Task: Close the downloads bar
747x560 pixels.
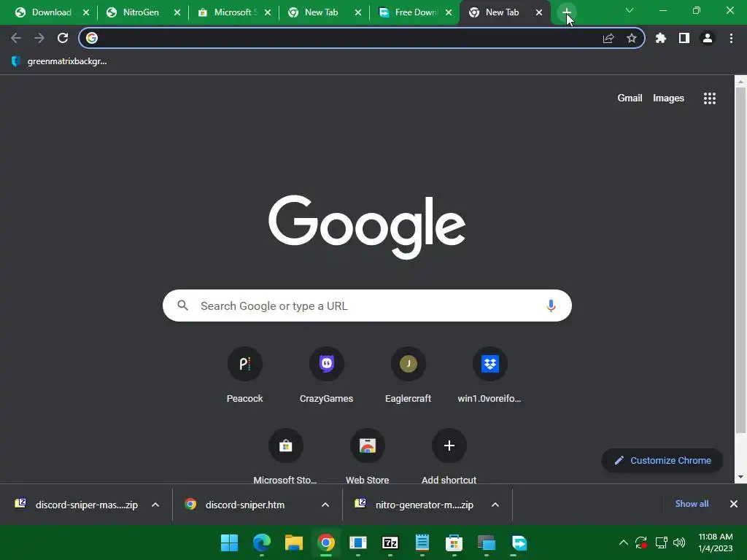Action: 734,504
